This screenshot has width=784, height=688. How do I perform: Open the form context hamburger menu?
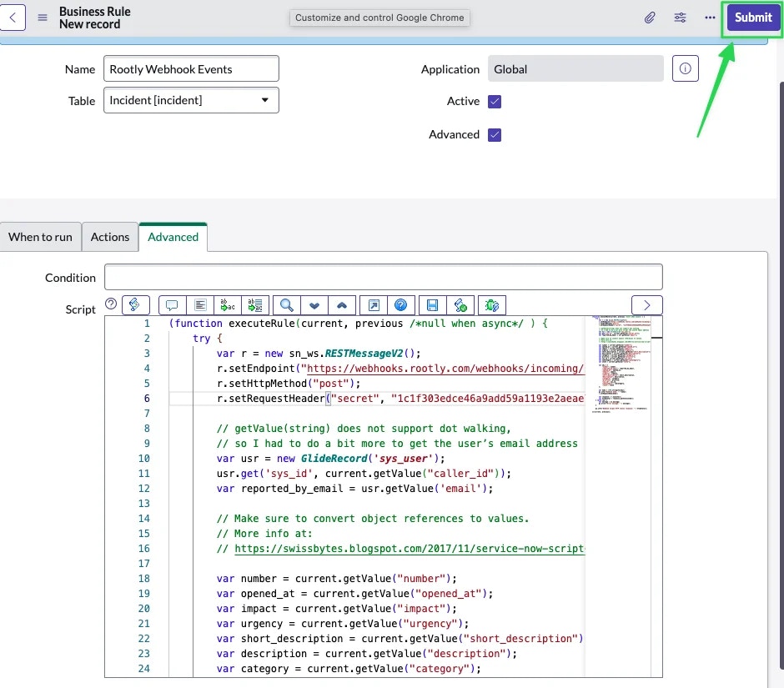[43, 18]
